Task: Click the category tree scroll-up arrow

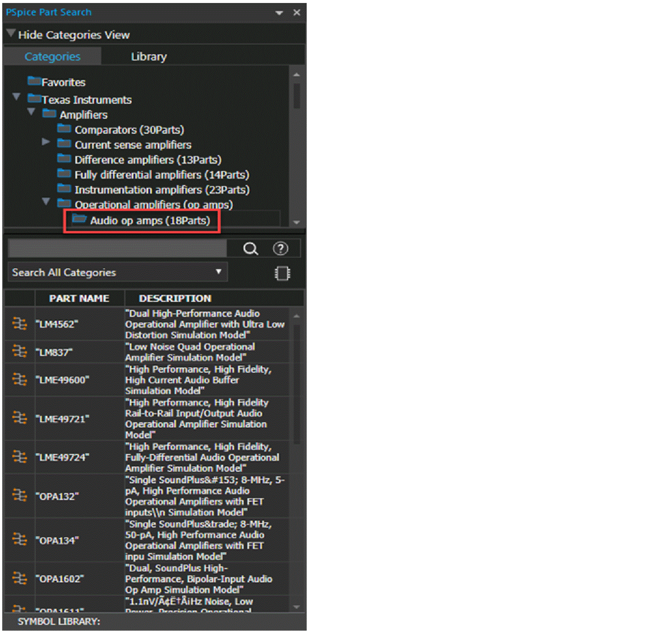Action: tap(297, 75)
